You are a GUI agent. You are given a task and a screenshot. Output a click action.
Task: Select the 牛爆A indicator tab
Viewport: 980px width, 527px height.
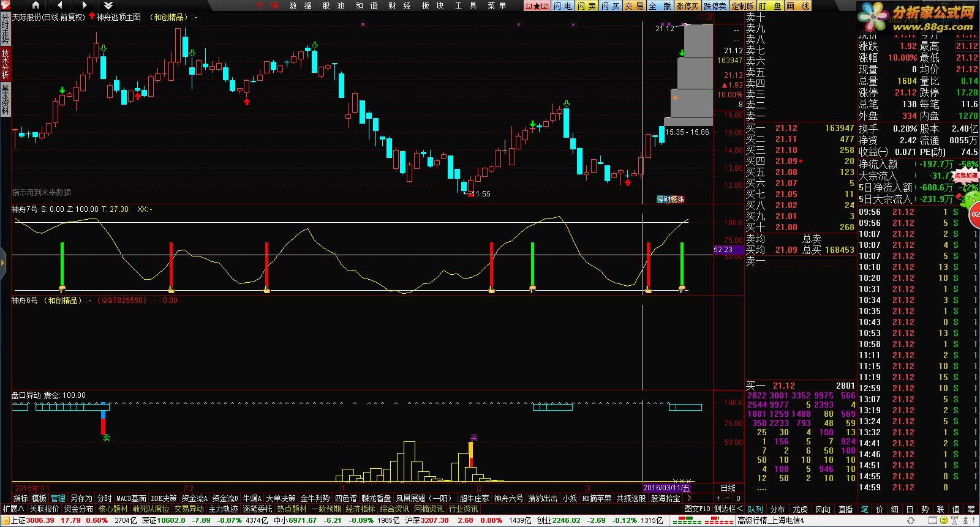(x=252, y=498)
